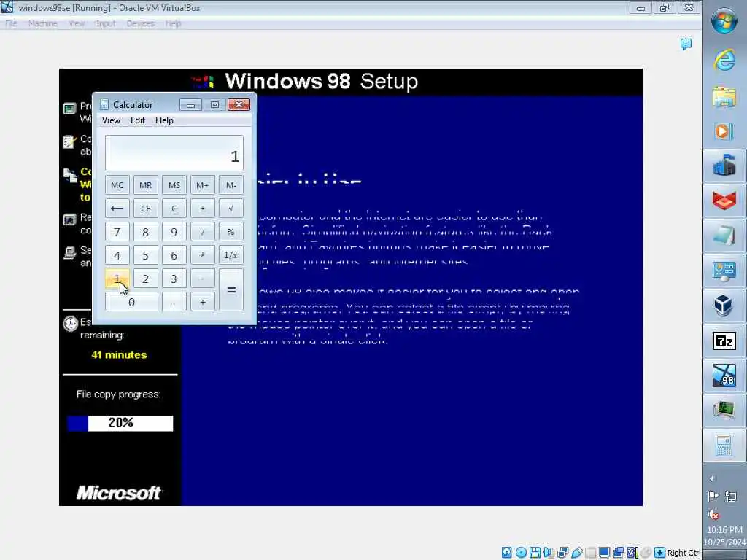Click the divide button
Screen dimensions: 747x560
point(203,232)
